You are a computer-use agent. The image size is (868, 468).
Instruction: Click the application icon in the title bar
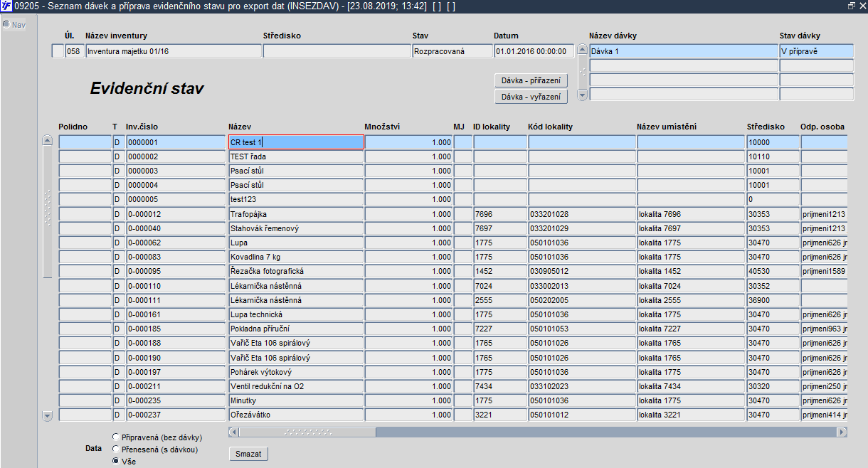[x=6, y=6]
